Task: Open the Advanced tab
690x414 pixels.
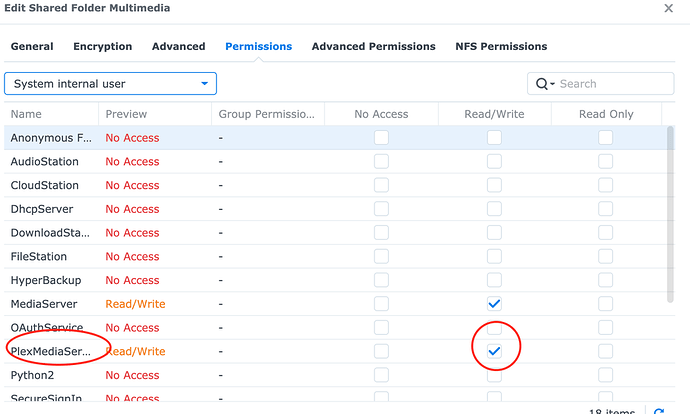Action: click(179, 46)
